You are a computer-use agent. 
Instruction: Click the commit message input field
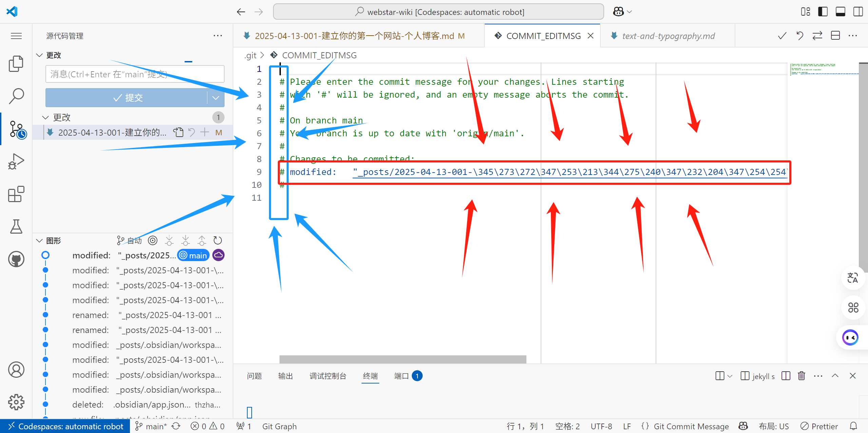pos(135,74)
